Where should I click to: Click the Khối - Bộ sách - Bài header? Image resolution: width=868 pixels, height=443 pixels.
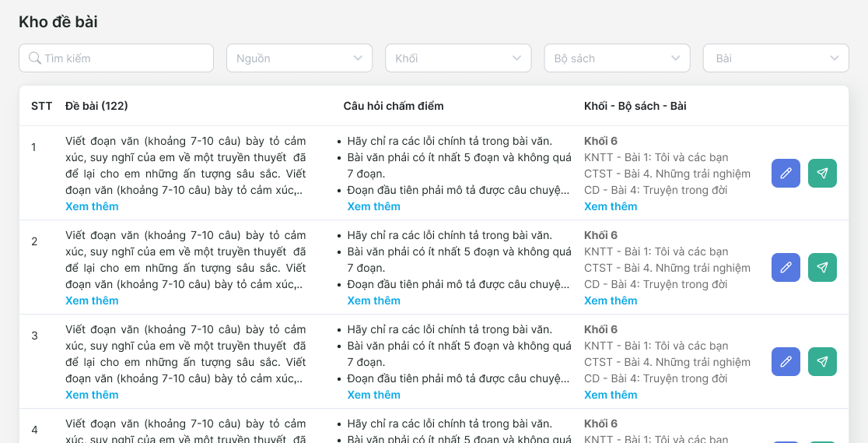(x=635, y=106)
